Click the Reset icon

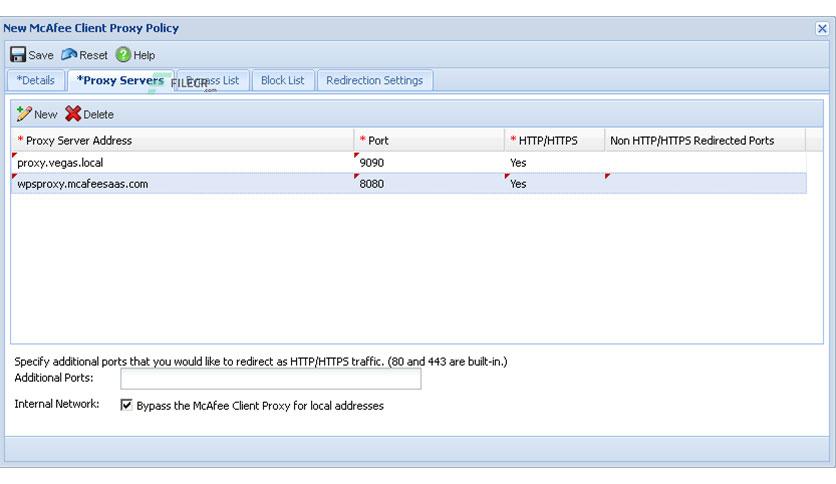pyautogui.click(x=69, y=54)
